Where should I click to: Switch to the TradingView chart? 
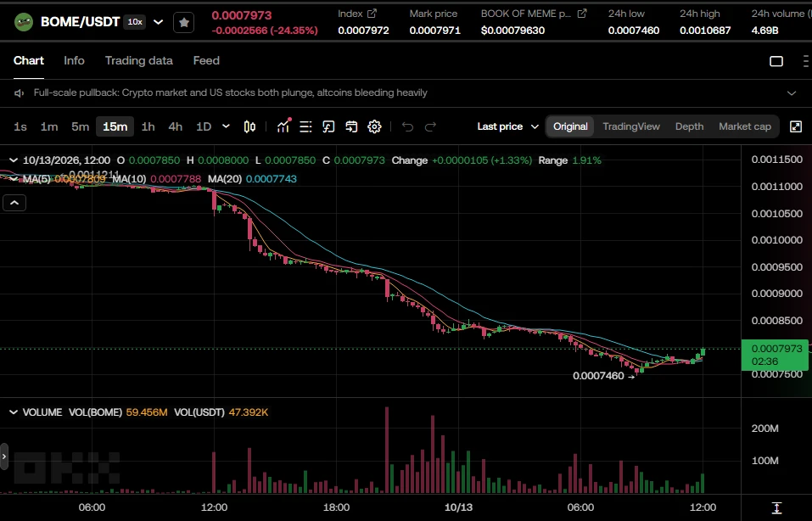click(x=631, y=126)
